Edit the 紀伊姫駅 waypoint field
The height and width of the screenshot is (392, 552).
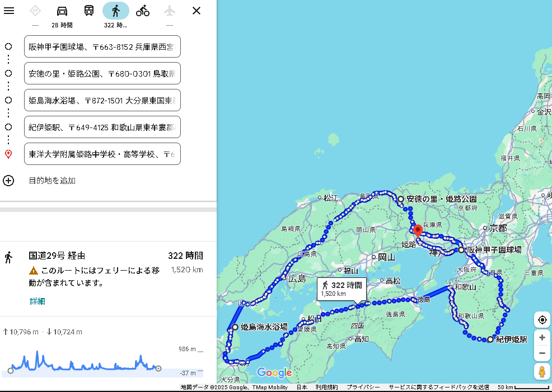pos(102,127)
